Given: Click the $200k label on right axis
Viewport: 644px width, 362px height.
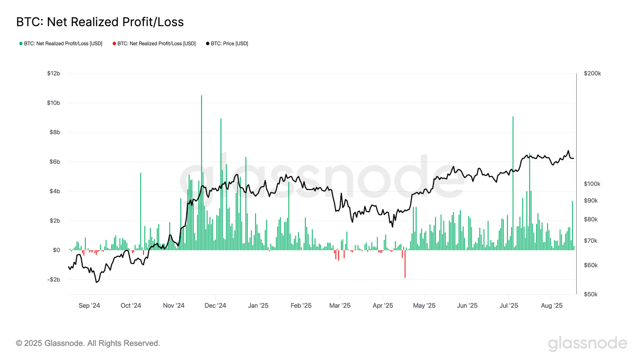Looking at the screenshot, I should [x=592, y=73].
